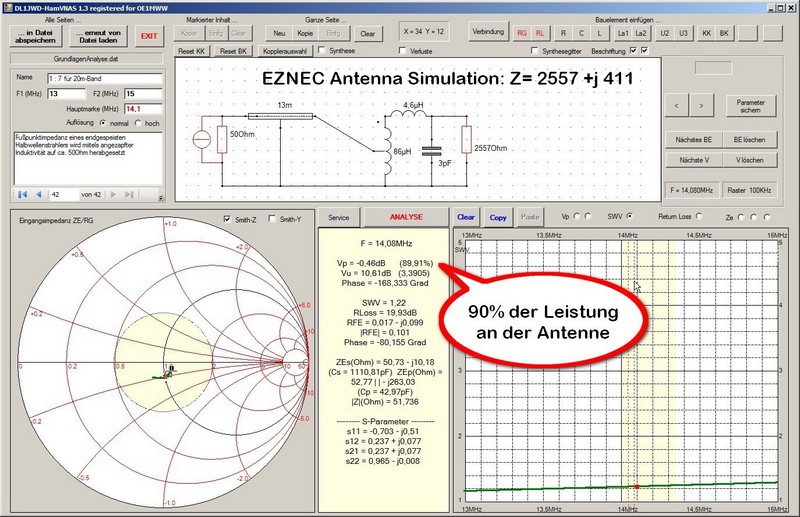Viewport: 800px width, 517px height.
Task: Jump to the last page record
Action: click(x=129, y=194)
